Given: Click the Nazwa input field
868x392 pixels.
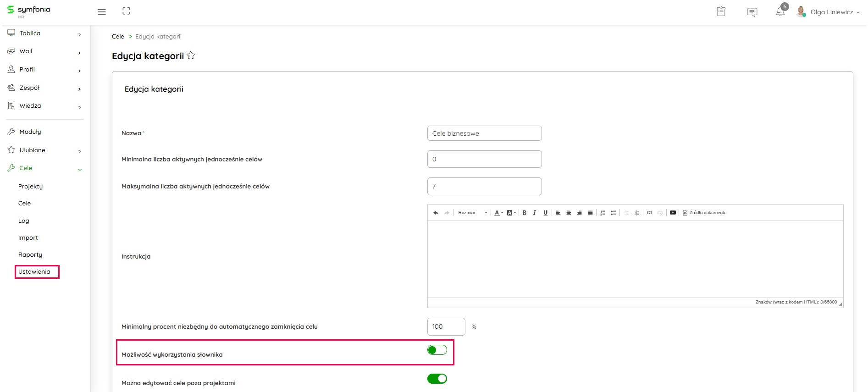Looking at the screenshot, I should pyautogui.click(x=484, y=133).
